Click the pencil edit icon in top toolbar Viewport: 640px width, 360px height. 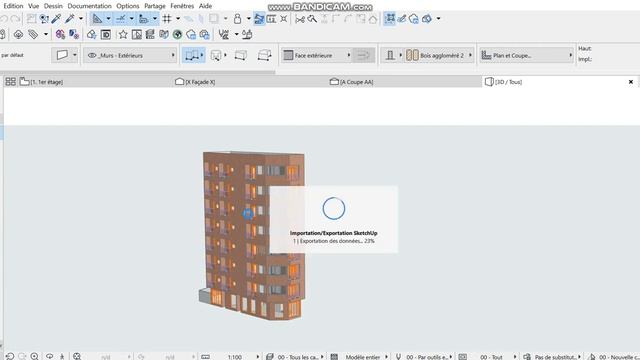pos(402,18)
